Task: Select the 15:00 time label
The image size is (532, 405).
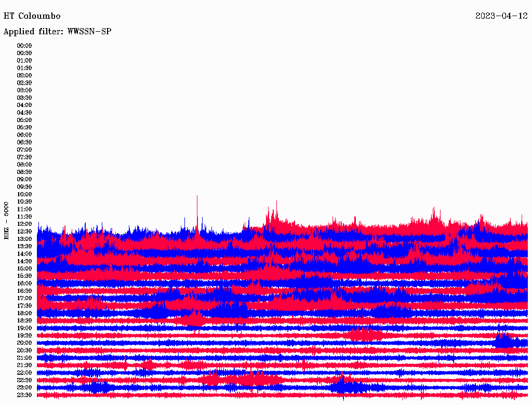Action: 24,268
